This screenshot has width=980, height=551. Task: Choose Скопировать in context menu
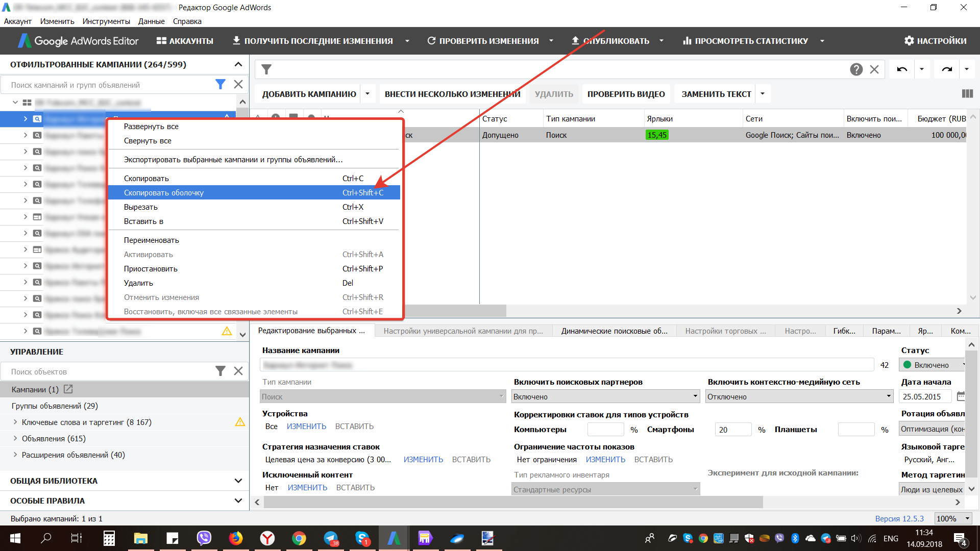pos(254,179)
